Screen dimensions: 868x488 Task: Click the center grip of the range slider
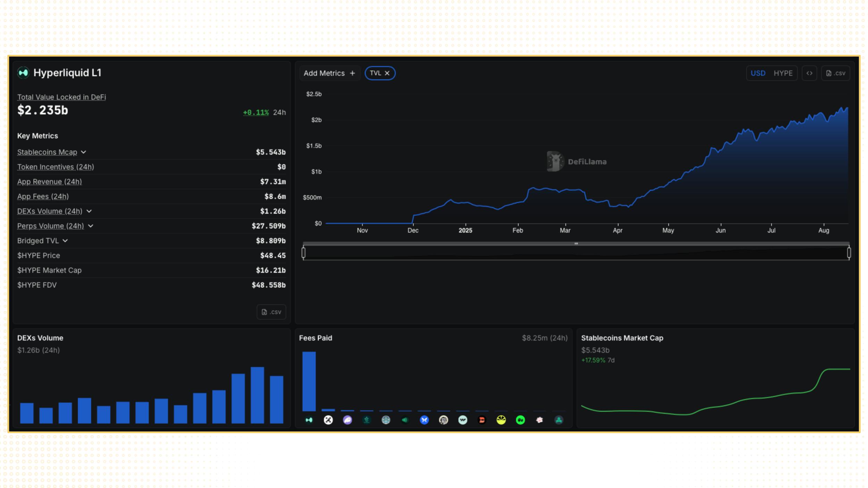(576, 244)
